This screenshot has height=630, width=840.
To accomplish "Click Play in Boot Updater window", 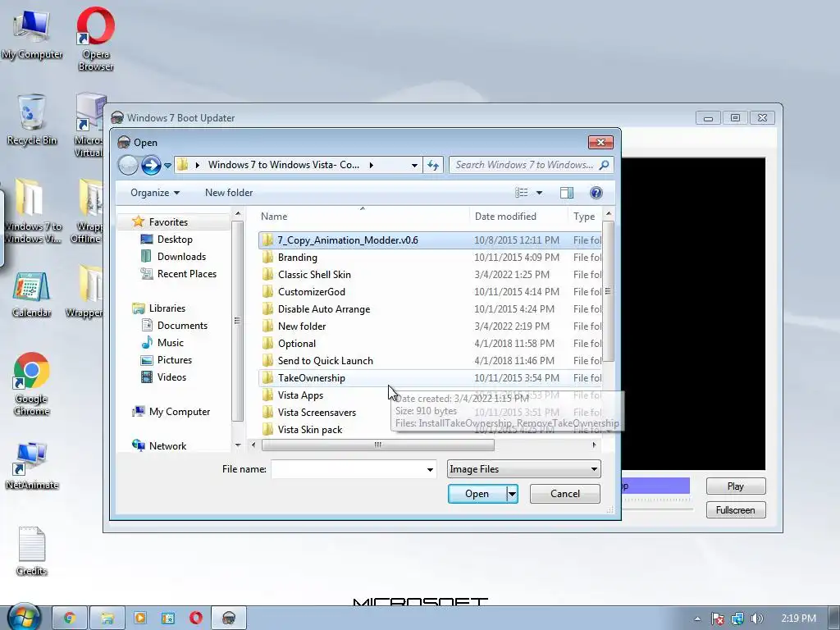I will click(x=736, y=486).
